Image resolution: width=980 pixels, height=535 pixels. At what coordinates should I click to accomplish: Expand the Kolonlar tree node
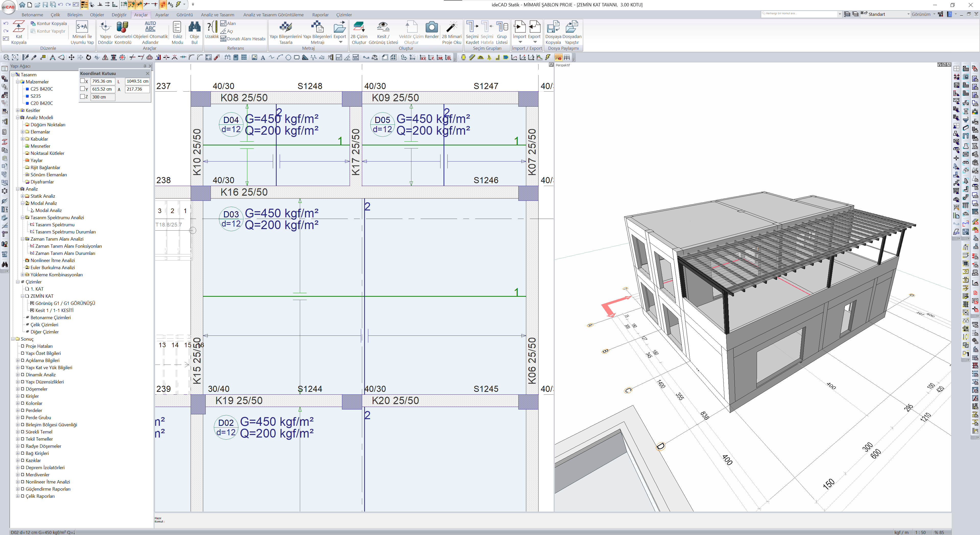coord(18,403)
